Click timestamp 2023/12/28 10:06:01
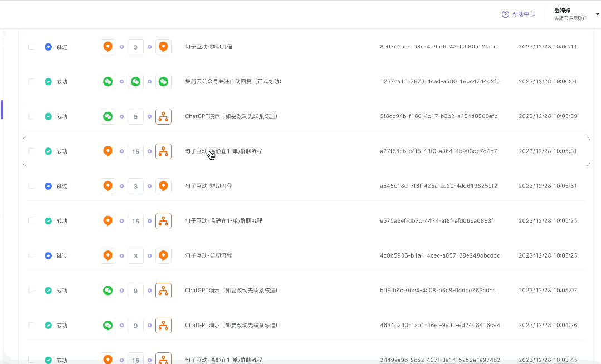The width and height of the screenshot is (601, 364). click(548, 81)
